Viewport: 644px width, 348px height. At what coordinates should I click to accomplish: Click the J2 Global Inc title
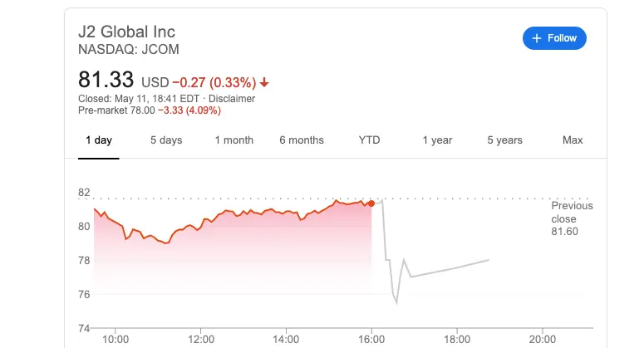[x=126, y=32]
